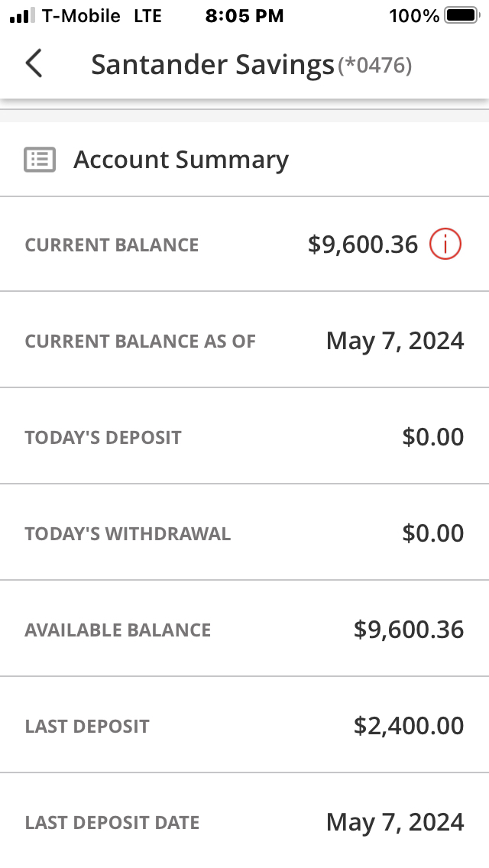This screenshot has height=868, width=489.
Task: Tap the Santander Savings title
Action: 212,65
